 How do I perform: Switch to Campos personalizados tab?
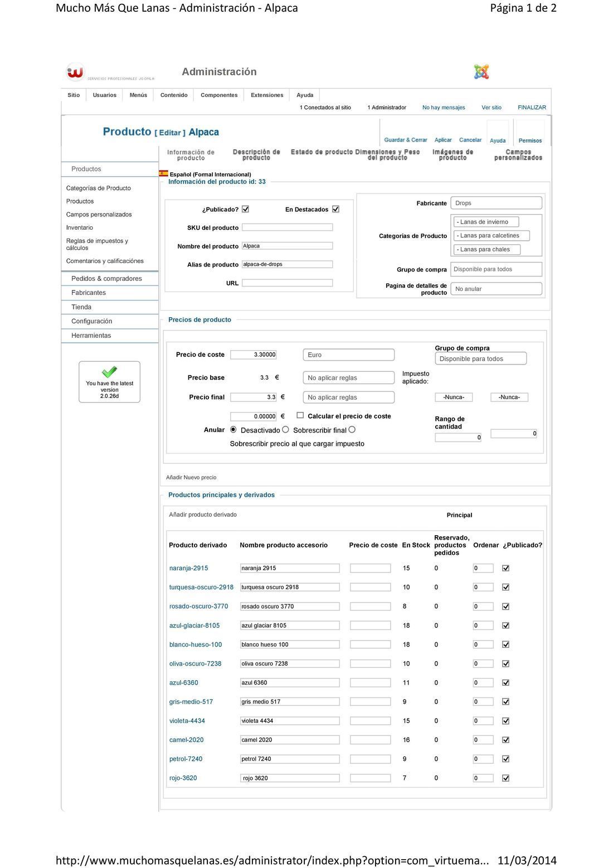pos(518,155)
